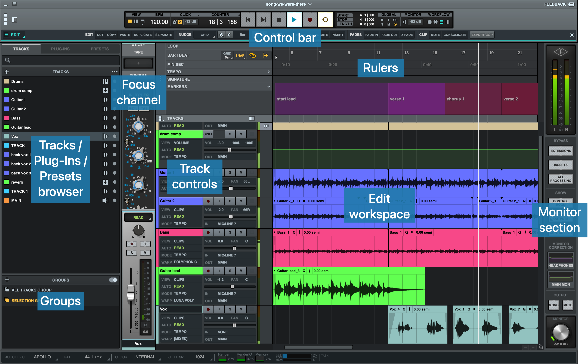Viewport: 588px width, 364px height.
Task: Toggle visibility dot for Vox track
Action: pyautogui.click(x=115, y=137)
